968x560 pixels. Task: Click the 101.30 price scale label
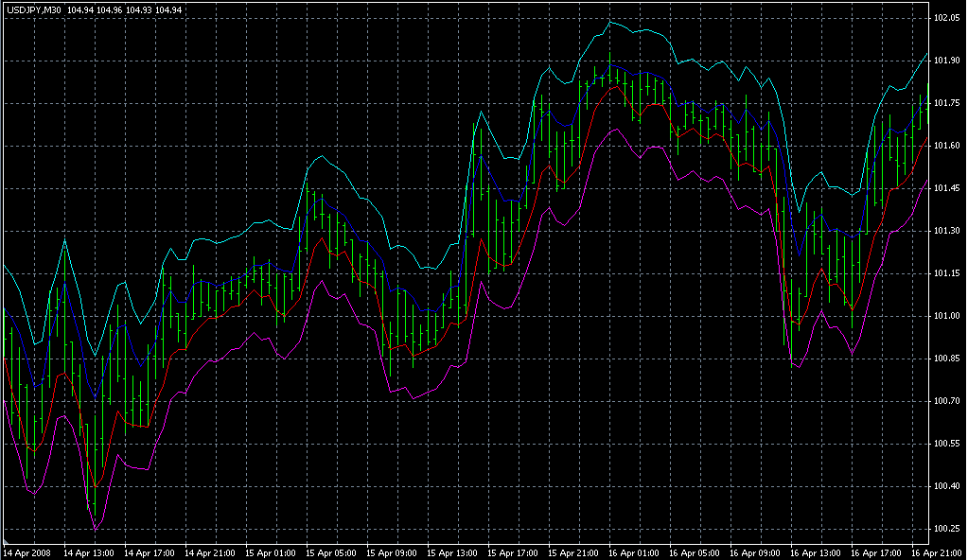click(947, 231)
